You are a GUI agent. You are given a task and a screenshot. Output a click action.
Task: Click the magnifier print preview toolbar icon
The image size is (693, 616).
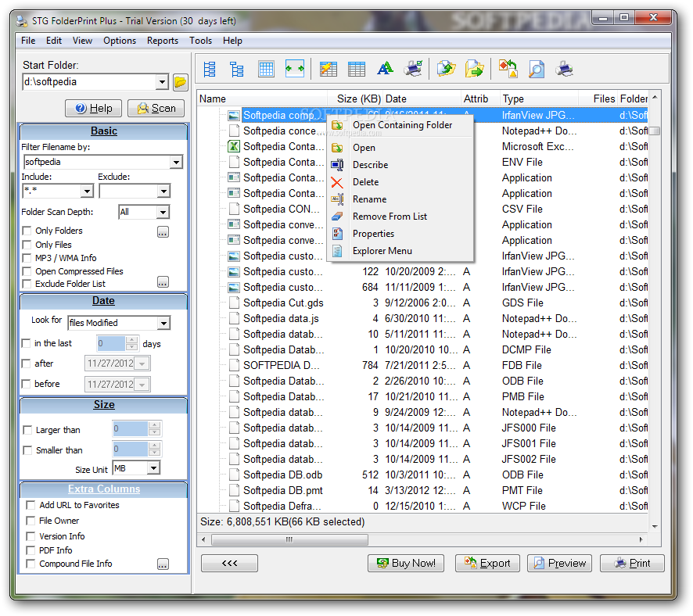[x=536, y=69]
